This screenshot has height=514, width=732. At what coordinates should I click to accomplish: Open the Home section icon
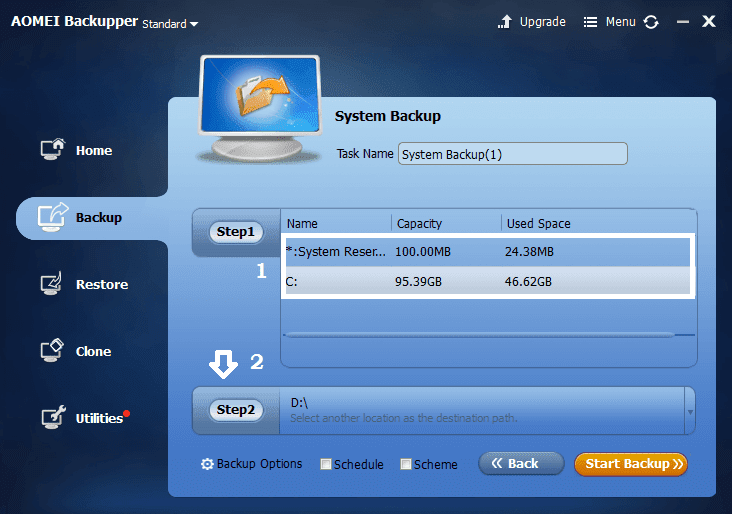tap(52, 149)
